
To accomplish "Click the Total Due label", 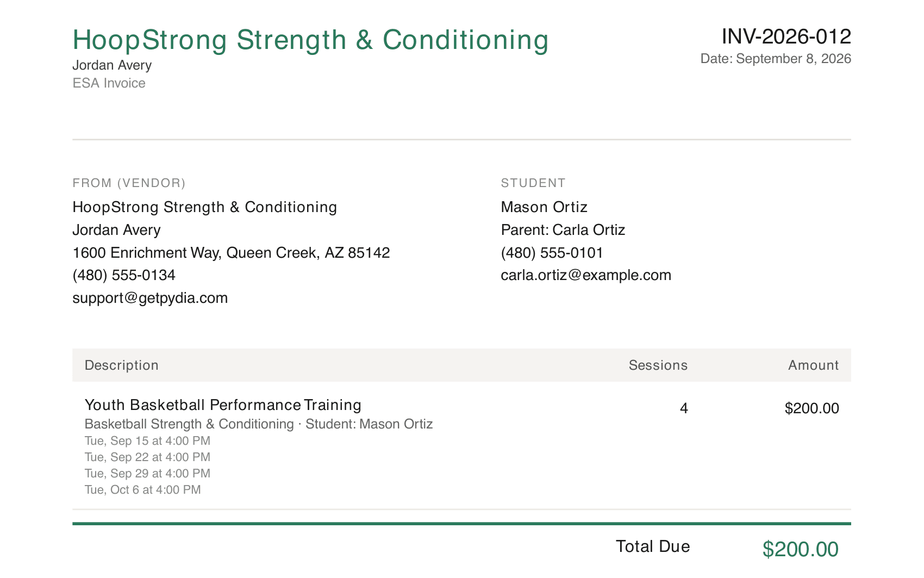I will [x=653, y=546].
